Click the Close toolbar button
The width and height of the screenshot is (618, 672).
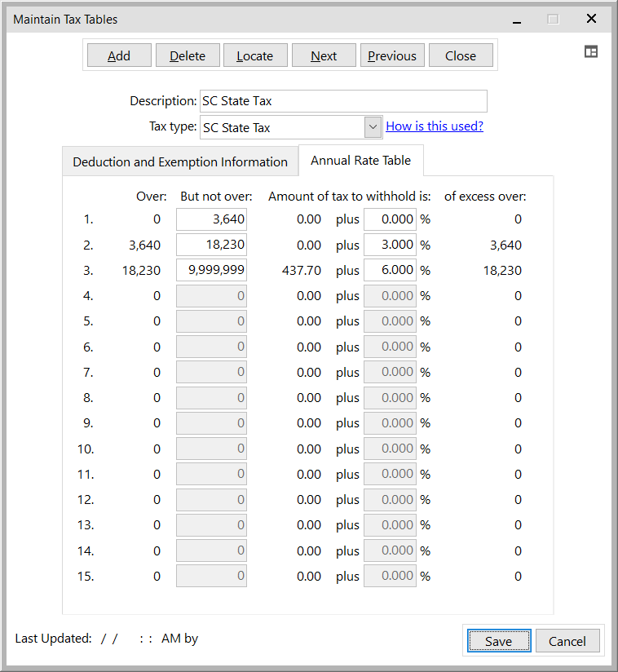click(461, 55)
